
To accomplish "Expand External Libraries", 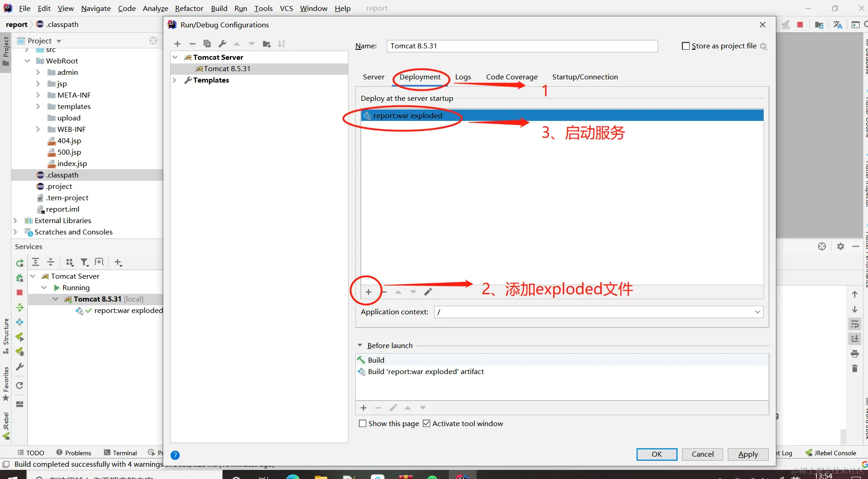I will (16, 220).
